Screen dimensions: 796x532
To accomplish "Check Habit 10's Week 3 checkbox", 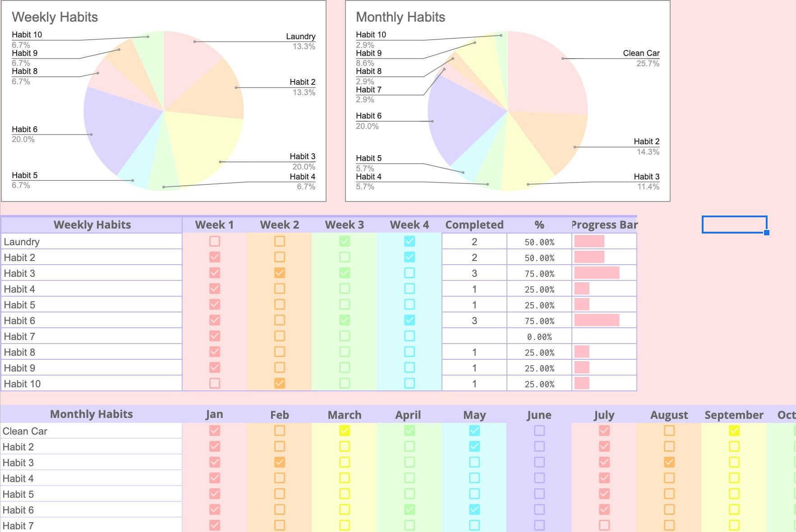I will (344, 383).
